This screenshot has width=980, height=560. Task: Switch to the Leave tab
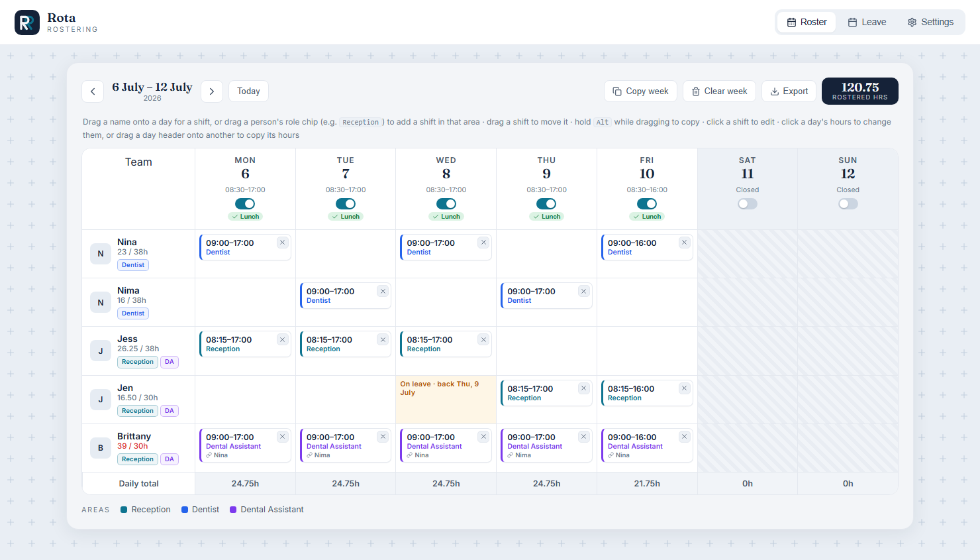coord(867,22)
